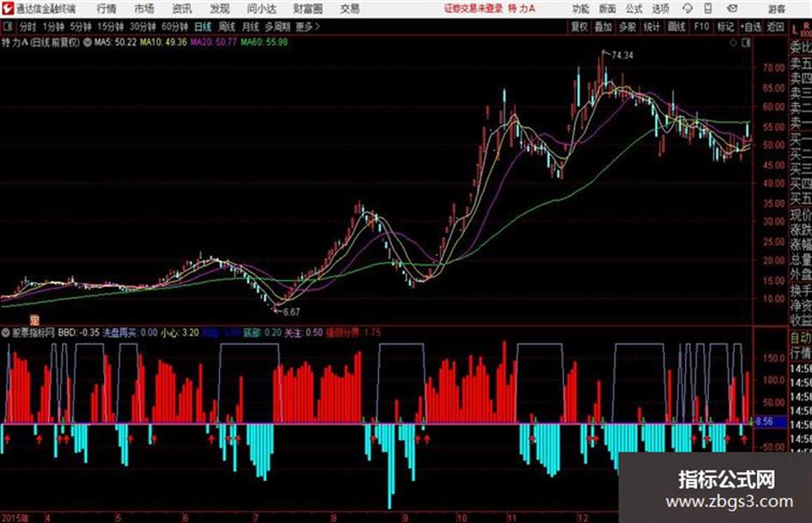Click MA20: 50.77 indicator value

pyautogui.click(x=213, y=42)
